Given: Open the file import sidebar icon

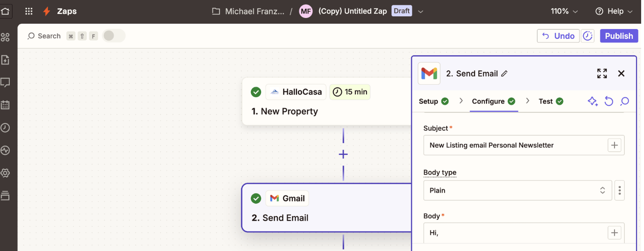Looking at the screenshot, I should click(x=5, y=60).
